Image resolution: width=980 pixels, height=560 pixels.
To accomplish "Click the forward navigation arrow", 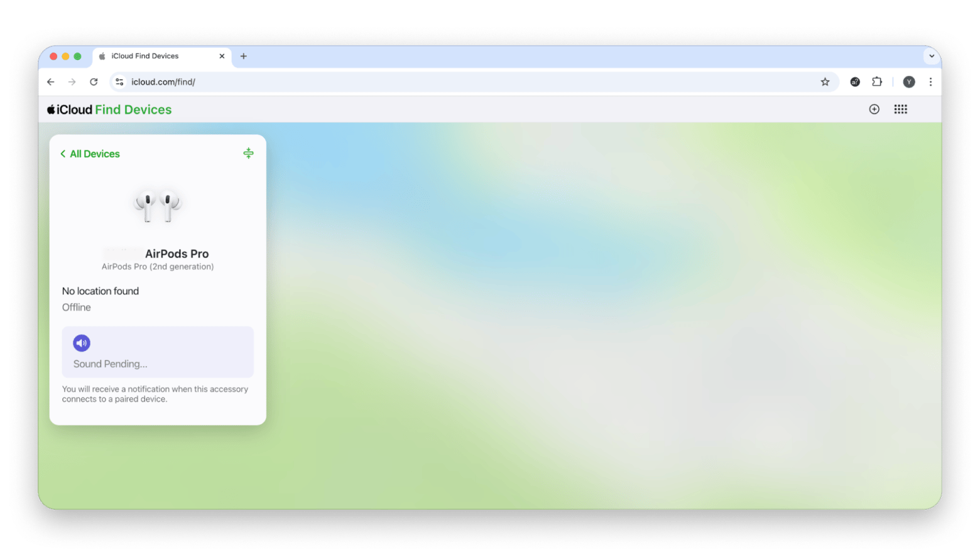I will tap(72, 82).
